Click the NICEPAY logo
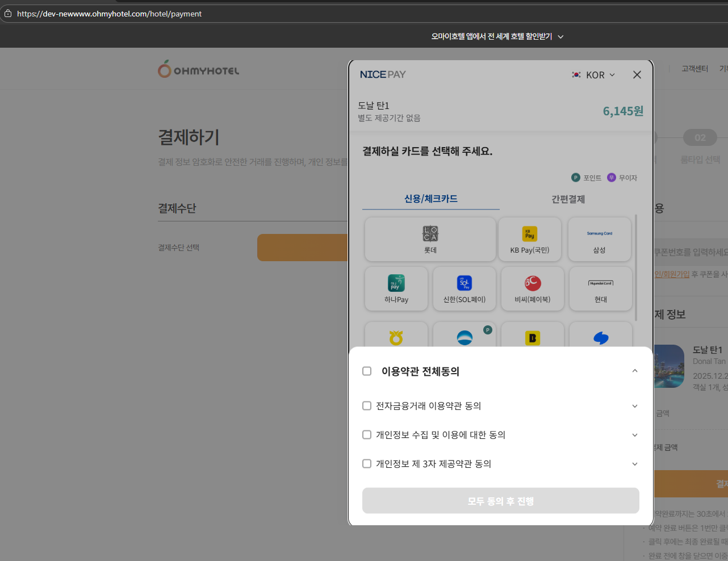Screen dimensions: 728x561 (383, 74)
